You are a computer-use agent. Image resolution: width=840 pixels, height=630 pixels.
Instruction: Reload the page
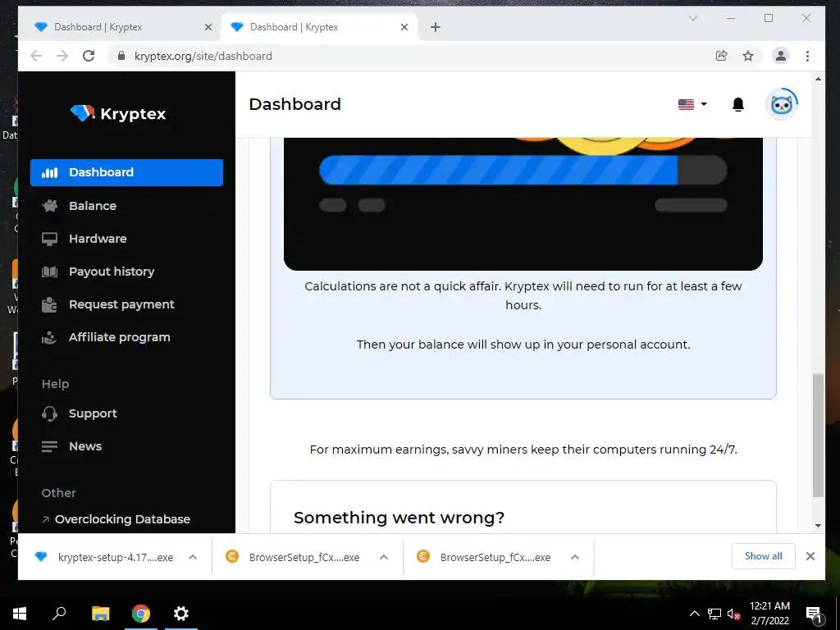(89, 56)
